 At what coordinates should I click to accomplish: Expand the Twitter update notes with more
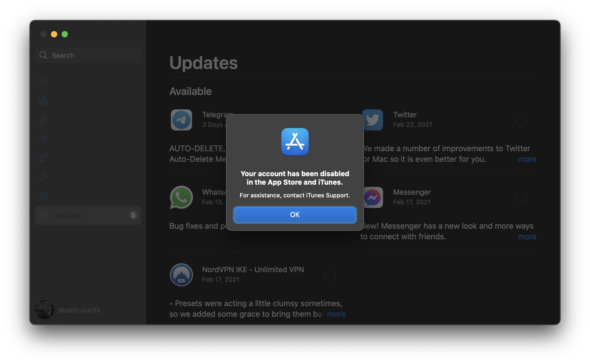(x=527, y=159)
